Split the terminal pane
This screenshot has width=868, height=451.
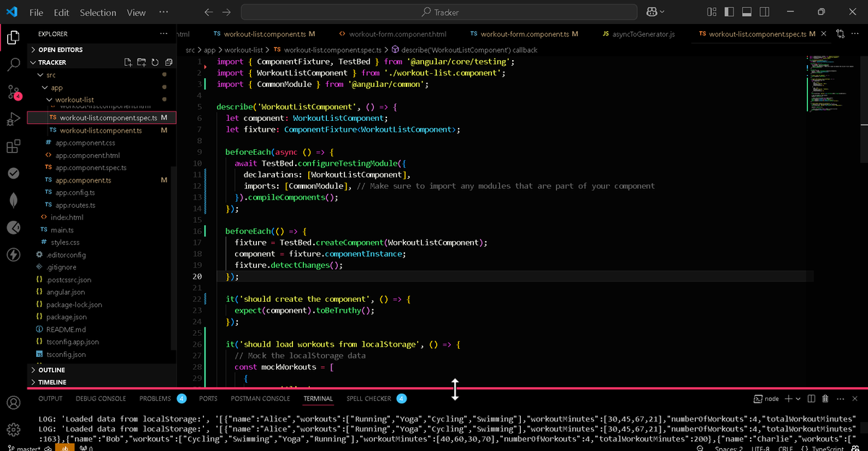coord(812,399)
